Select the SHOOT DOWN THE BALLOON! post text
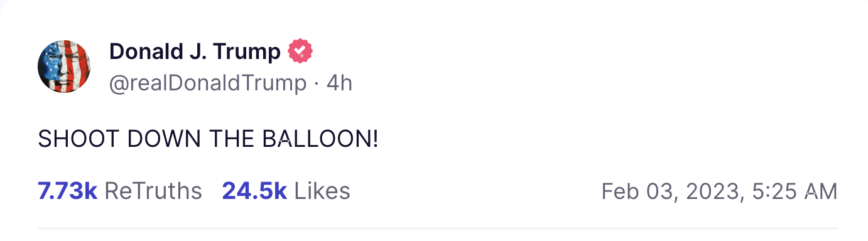 point(208,139)
